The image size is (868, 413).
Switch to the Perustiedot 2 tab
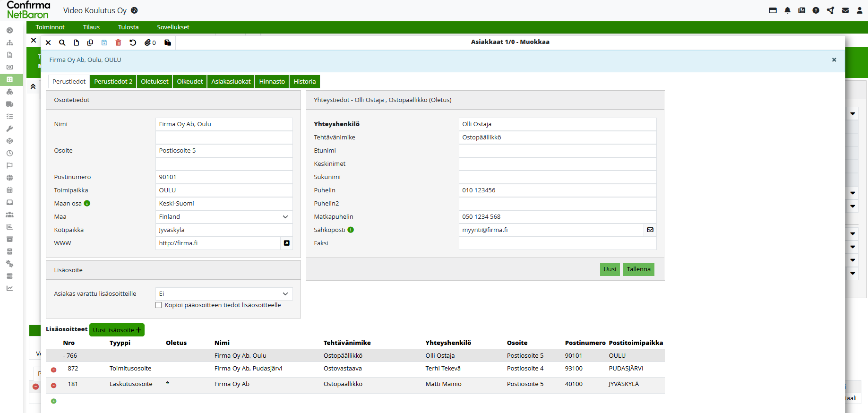113,81
